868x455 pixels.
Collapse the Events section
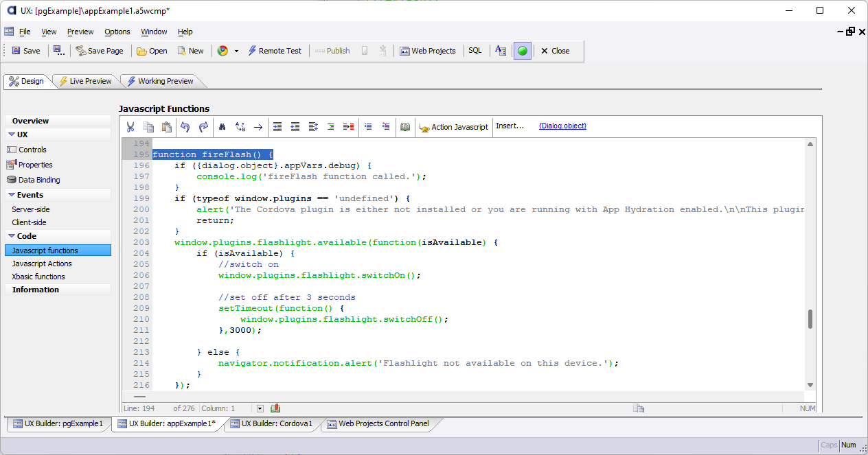[12, 195]
